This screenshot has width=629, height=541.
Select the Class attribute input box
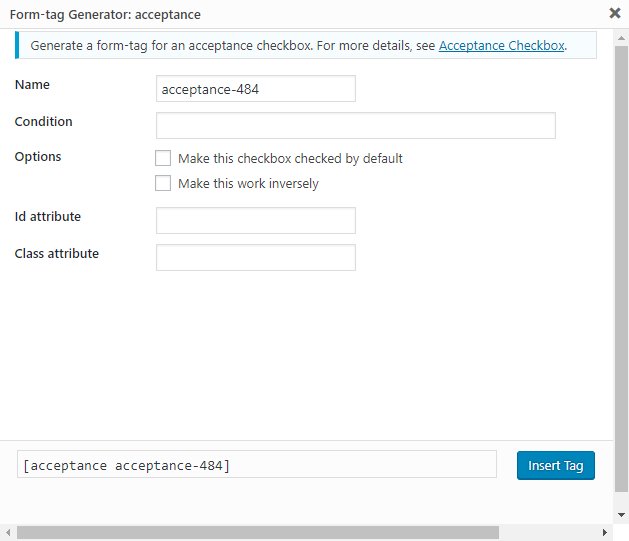[256, 257]
